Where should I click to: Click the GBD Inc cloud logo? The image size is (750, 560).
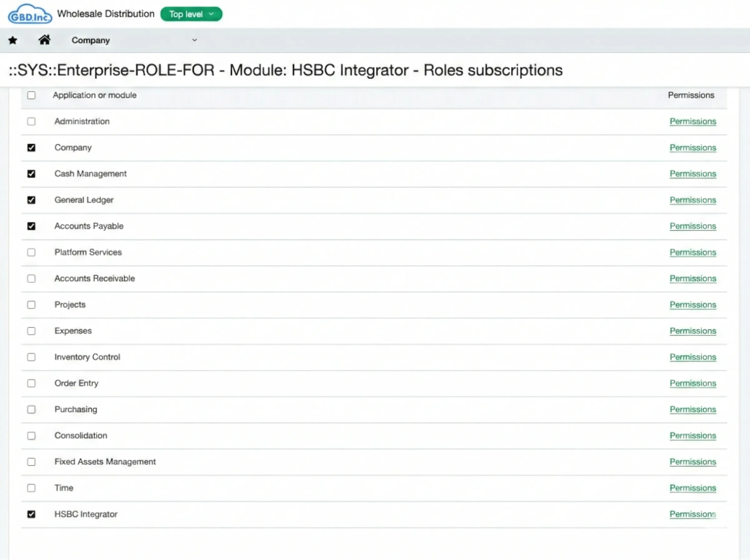[30, 14]
